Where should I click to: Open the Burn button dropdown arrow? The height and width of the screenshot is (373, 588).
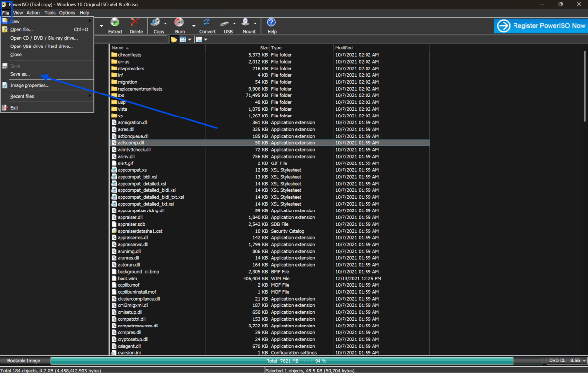click(x=194, y=26)
